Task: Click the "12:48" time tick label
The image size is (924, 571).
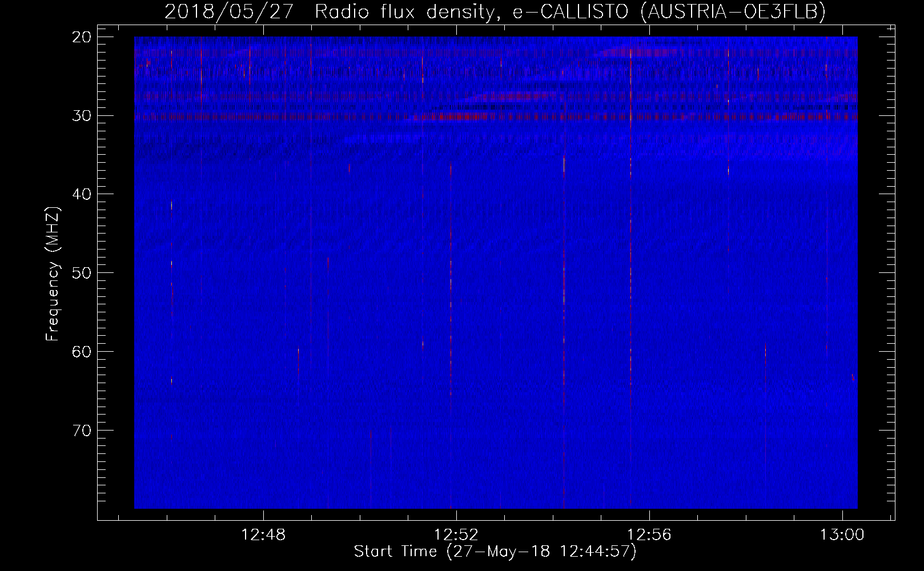Action: pyautogui.click(x=263, y=535)
